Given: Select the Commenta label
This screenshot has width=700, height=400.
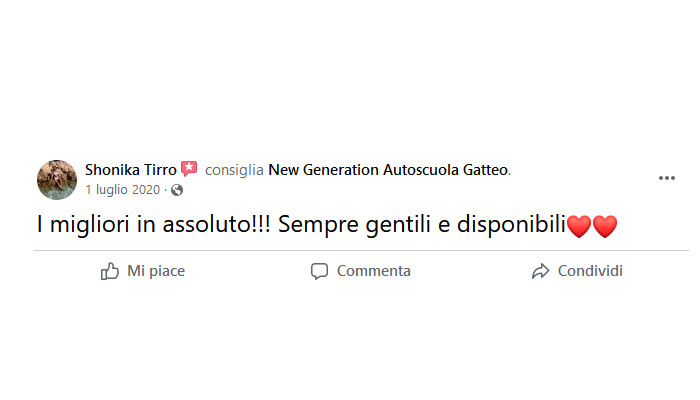Looking at the screenshot, I should tap(374, 271).
